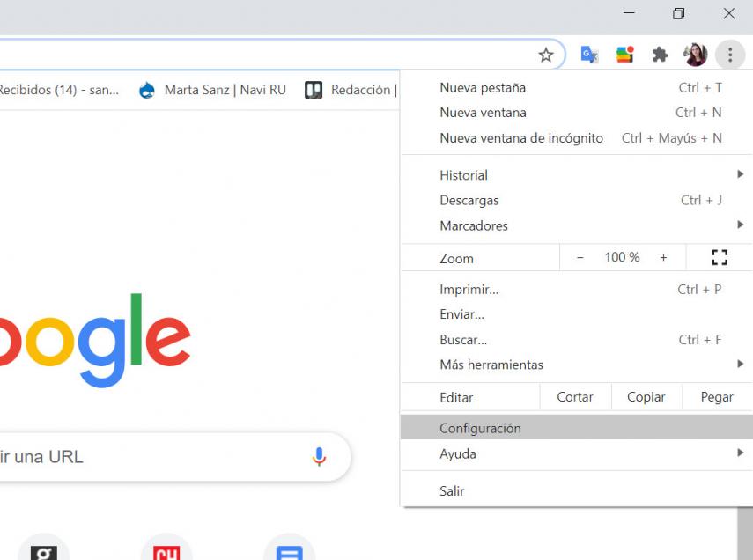The image size is (753, 560).
Task: Choose Enviar... from the menu
Action: tap(577, 314)
